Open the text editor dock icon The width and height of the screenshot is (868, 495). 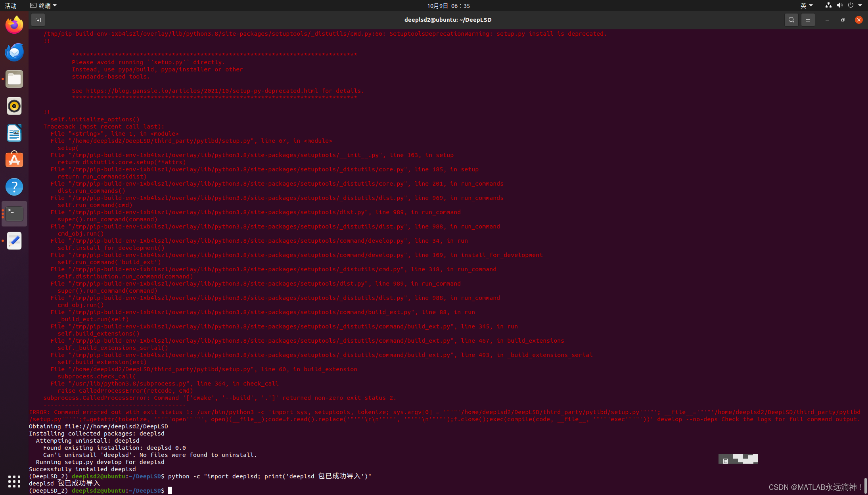(x=14, y=241)
